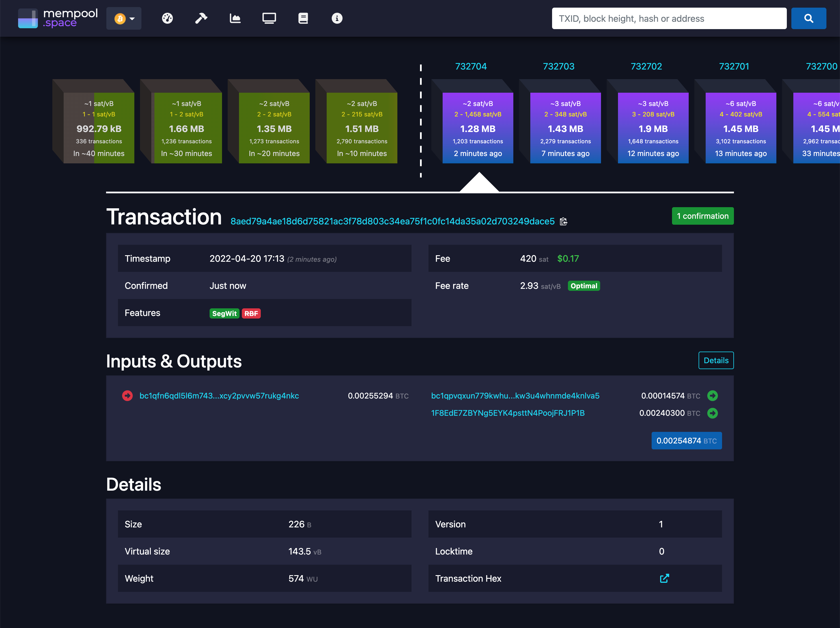
Task: Select the pending block arriving in ~10 minutes
Action: click(362, 128)
